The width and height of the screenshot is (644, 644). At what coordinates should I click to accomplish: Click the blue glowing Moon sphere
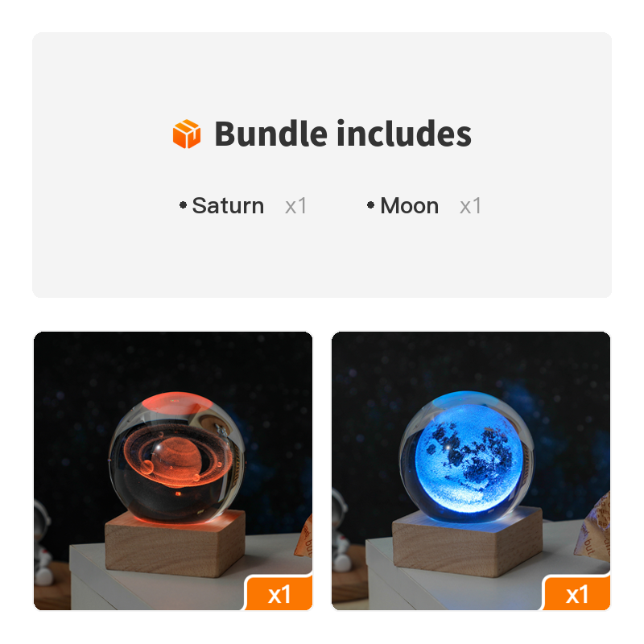pos(467,456)
